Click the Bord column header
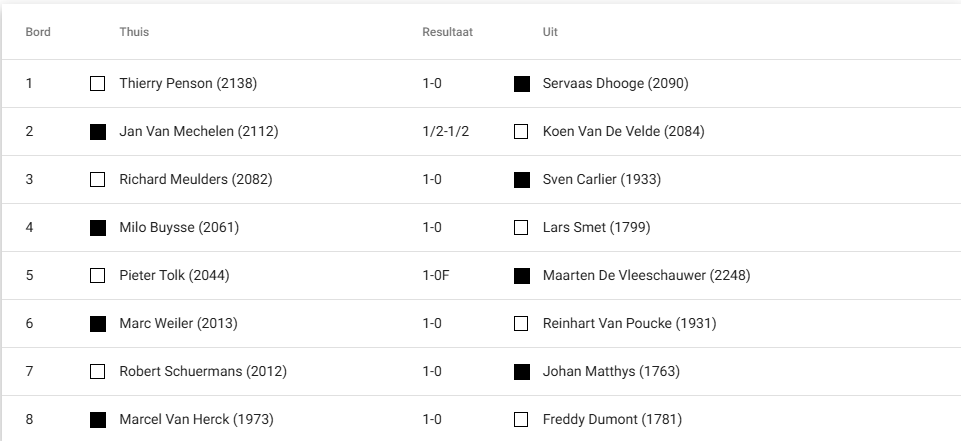Screen dimensions: 961x441 pos(38,32)
